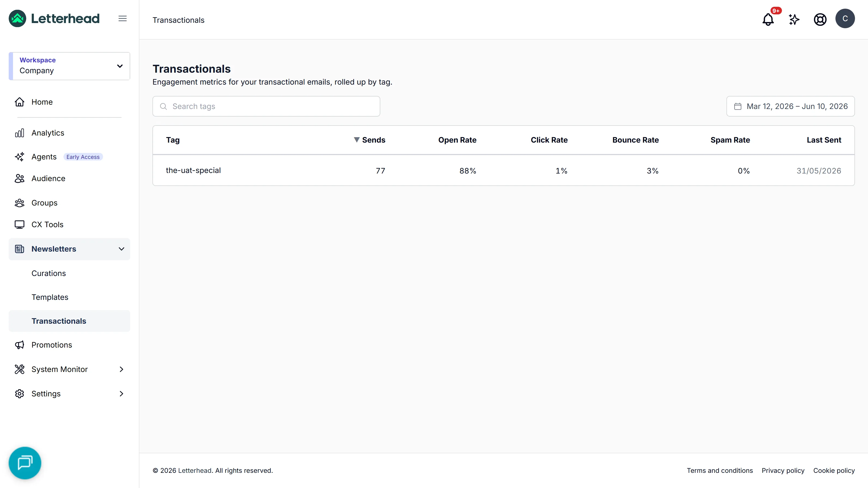This screenshot has height=488, width=868.
Task: Click the CX Tools monitor icon
Action: tap(20, 225)
